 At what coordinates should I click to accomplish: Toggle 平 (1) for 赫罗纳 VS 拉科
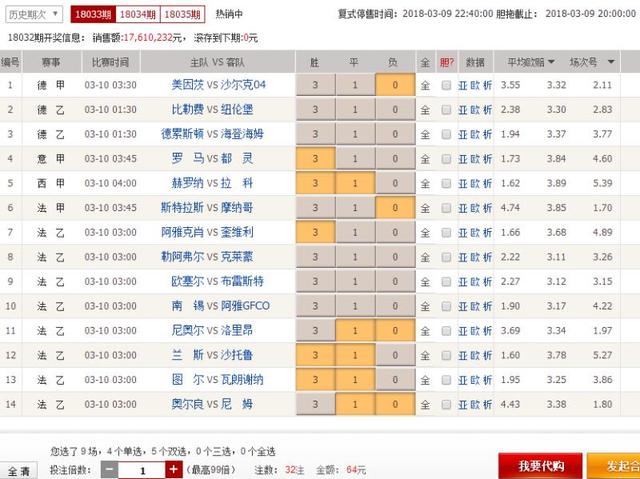(x=355, y=183)
